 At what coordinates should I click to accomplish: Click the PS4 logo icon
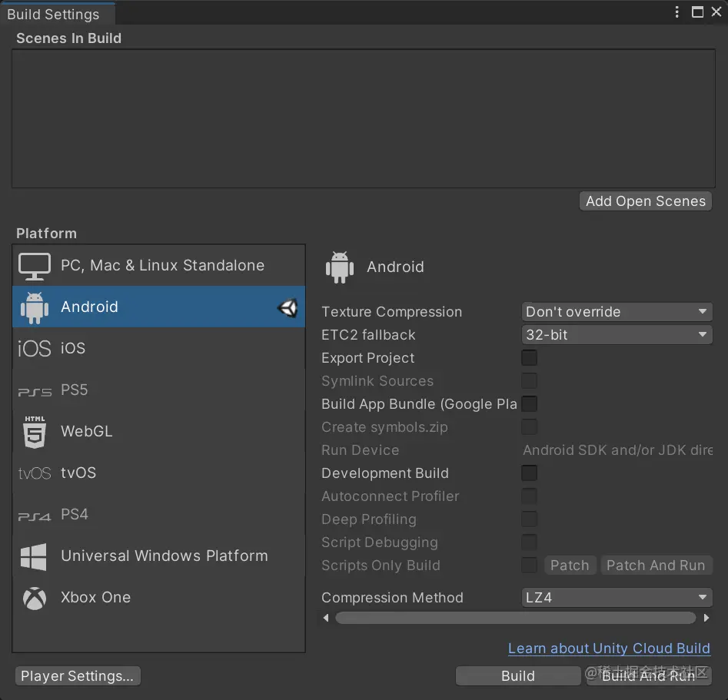[x=35, y=516]
